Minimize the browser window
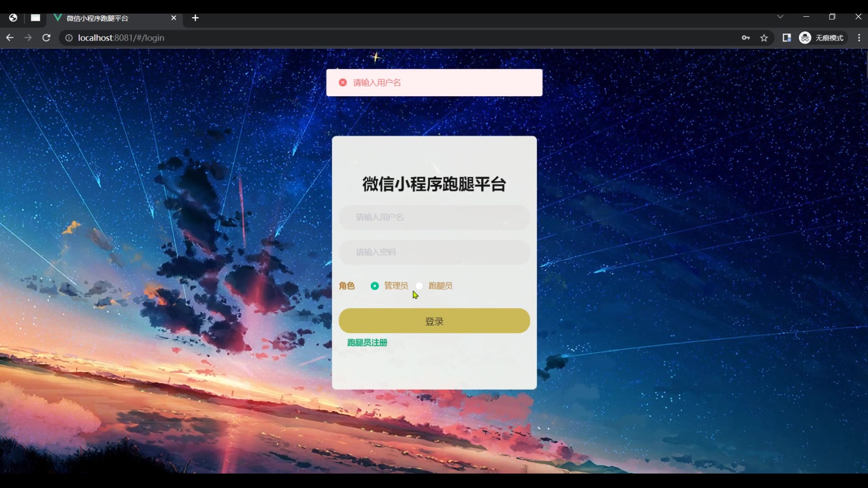Viewport: 868px width, 488px height. tap(806, 17)
